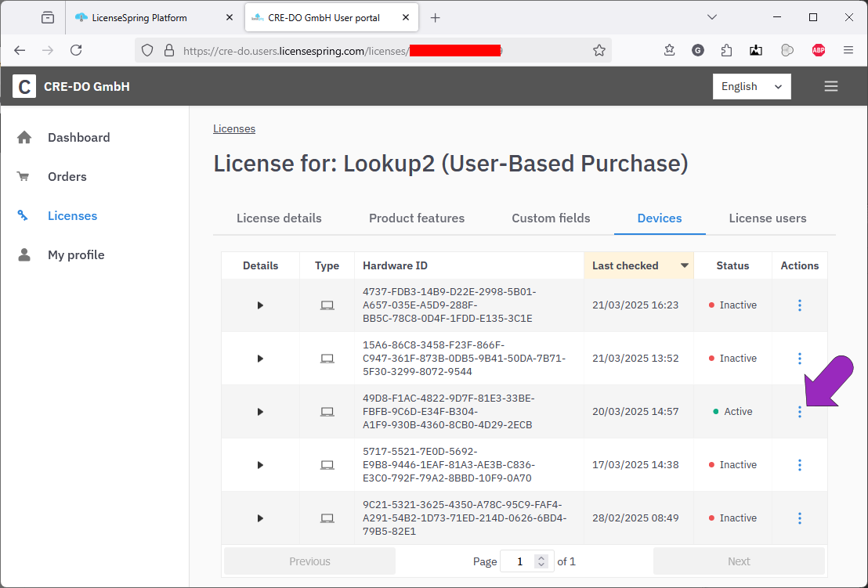This screenshot has height=588, width=868.
Task: Switch to License users tab
Action: (767, 218)
